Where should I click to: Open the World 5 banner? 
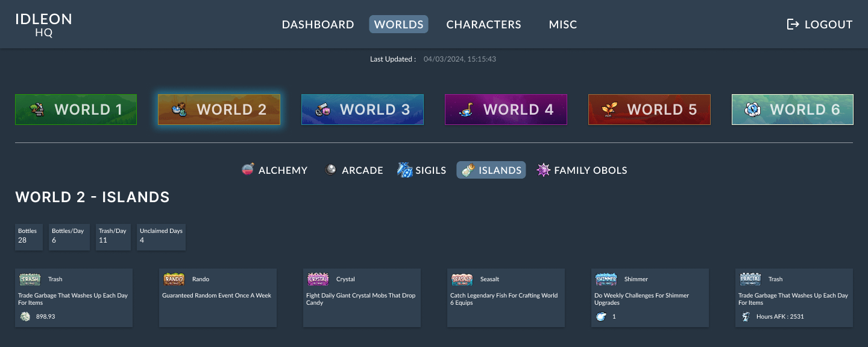click(649, 110)
